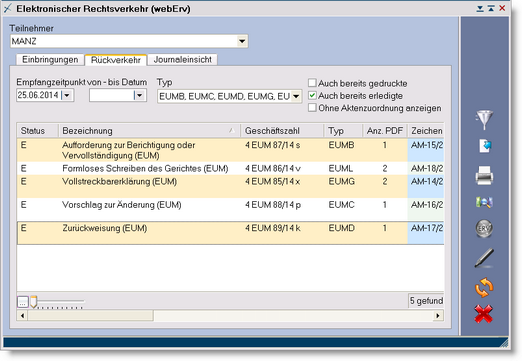Click the horizontal scrollbar right arrow

click(x=438, y=315)
